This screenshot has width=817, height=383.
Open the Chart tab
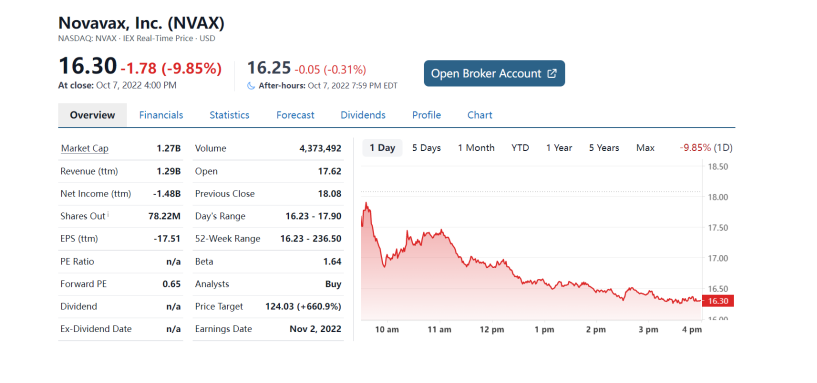[x=480, y=115]
